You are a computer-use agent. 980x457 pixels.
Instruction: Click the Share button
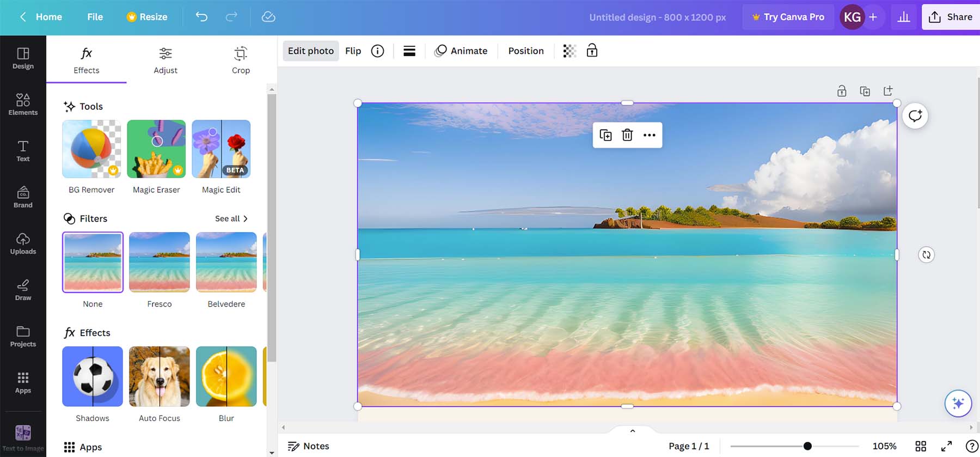tap(951, 17)
